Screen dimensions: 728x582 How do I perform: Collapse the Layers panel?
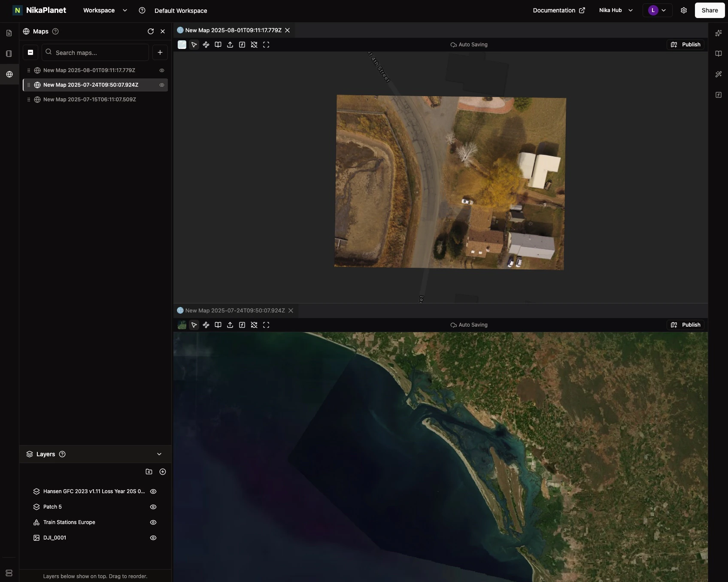[159, 454]
